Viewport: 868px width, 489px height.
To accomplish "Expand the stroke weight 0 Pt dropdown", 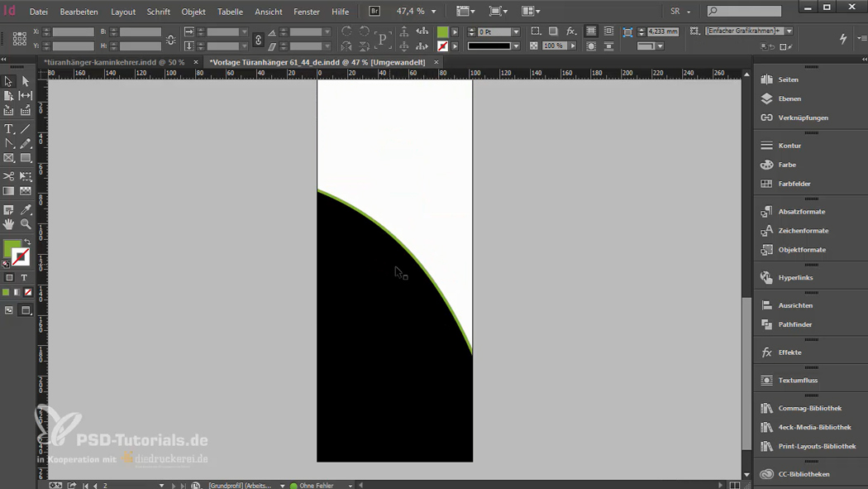I will [516, 32].
